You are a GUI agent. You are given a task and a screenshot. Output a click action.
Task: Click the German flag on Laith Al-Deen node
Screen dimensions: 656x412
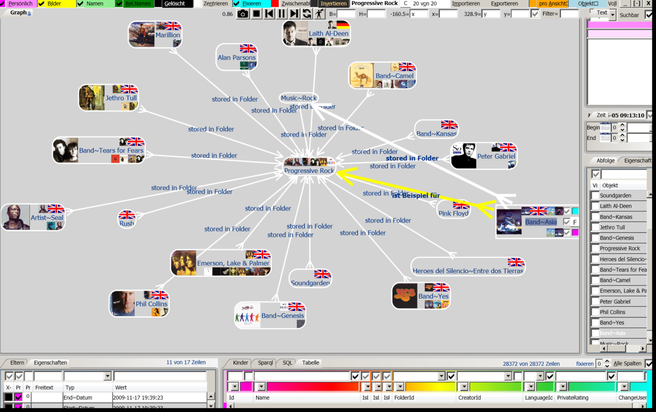click(x=343, y=25)
